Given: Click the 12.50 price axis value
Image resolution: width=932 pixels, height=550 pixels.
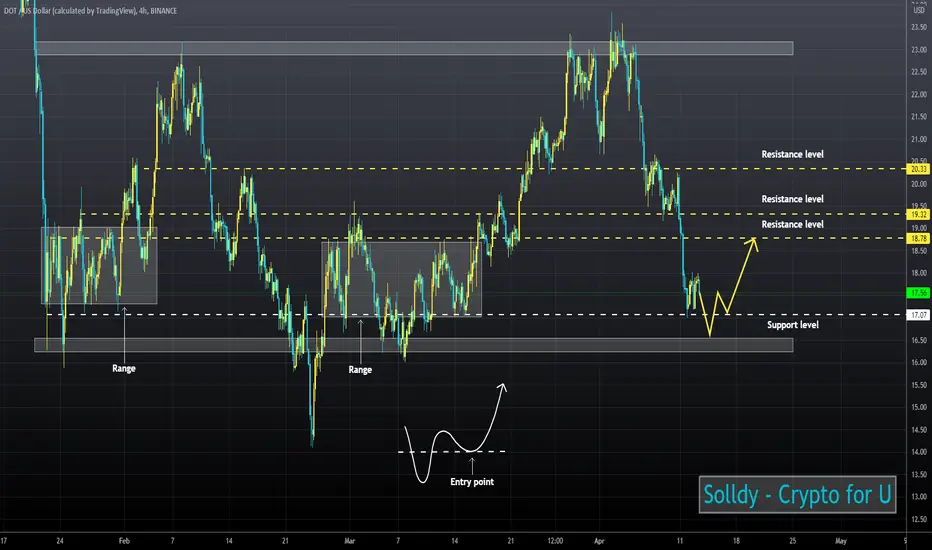Looking at the screenshot, I should click(x=918, y=519).
